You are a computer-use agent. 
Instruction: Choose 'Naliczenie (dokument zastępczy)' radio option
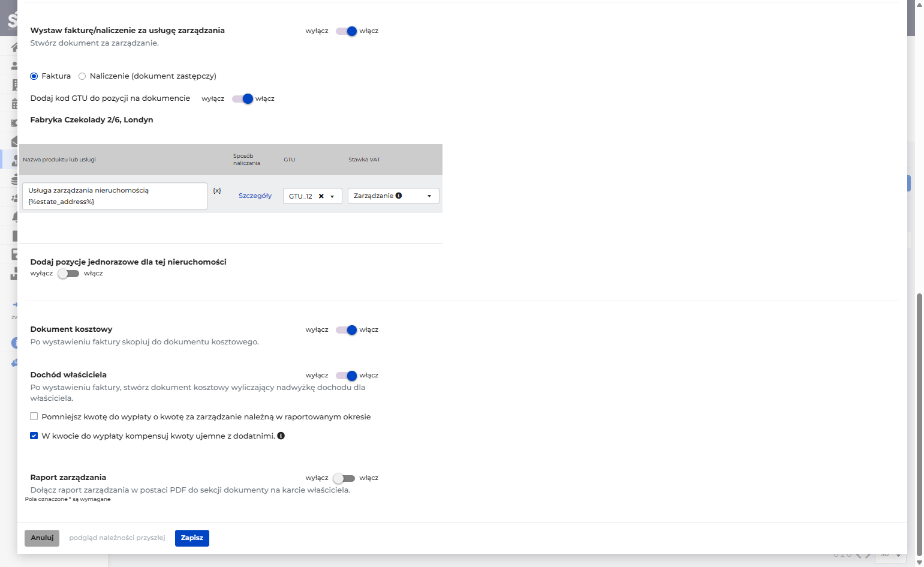pos(82,76)
